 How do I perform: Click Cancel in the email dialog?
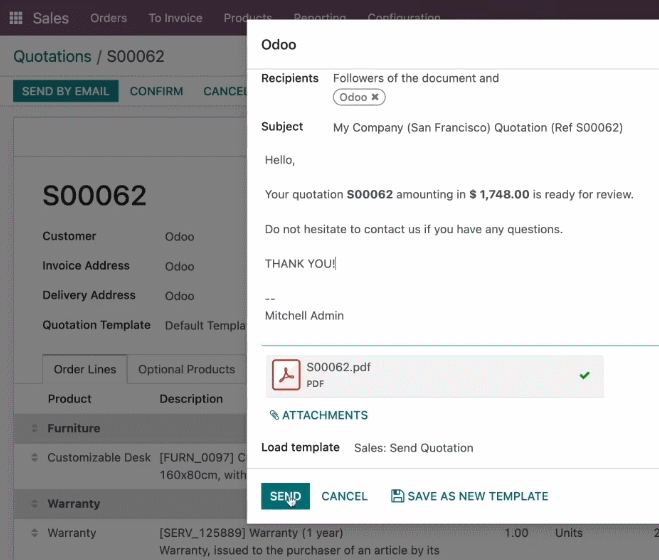(344, 496)
